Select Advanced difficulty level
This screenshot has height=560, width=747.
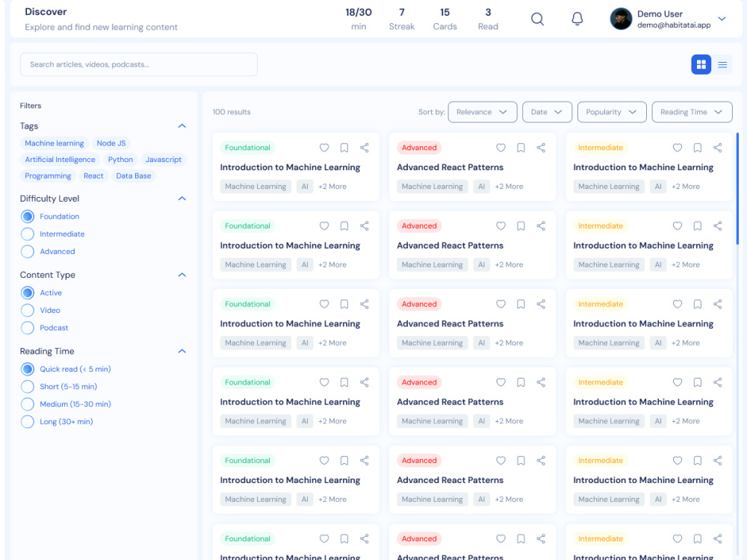[x=28, y=252]
